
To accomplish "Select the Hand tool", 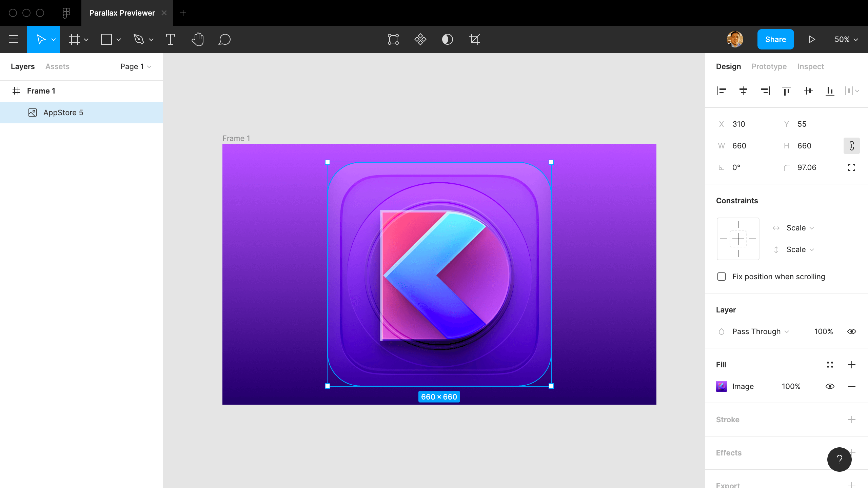I will [197, 39].
